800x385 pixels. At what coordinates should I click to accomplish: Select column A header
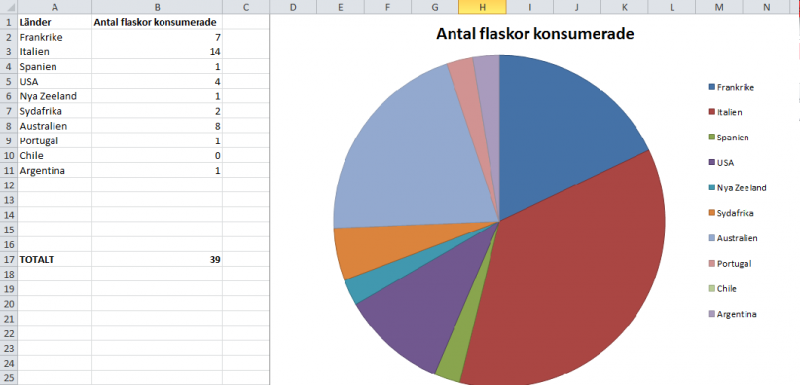(55, 7)
